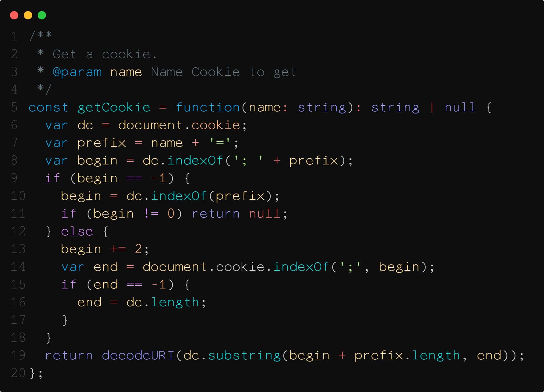Viewport: 544px width, 392px height.
Task: Click 'begin += 2' on line 13
Action: (x=101, y=249)
